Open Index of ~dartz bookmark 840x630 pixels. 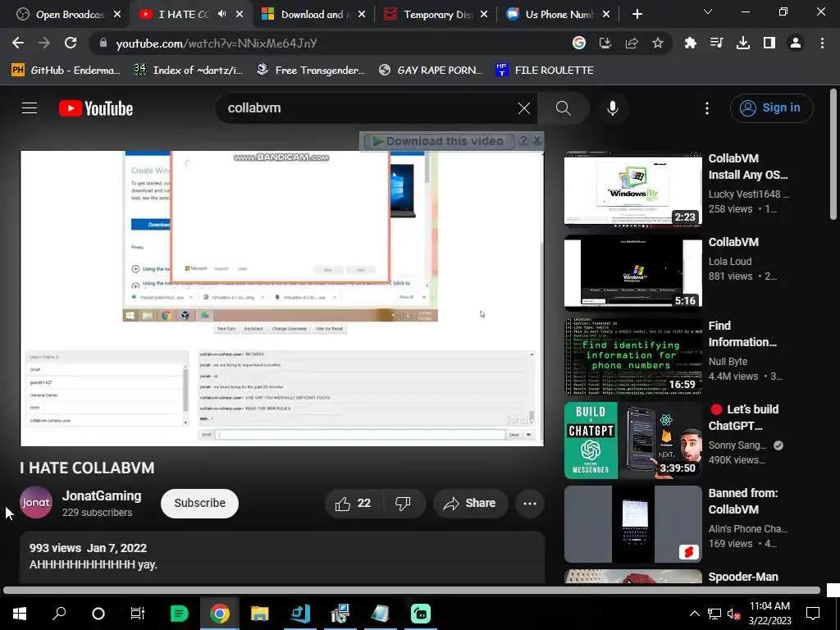pos(189,71)
